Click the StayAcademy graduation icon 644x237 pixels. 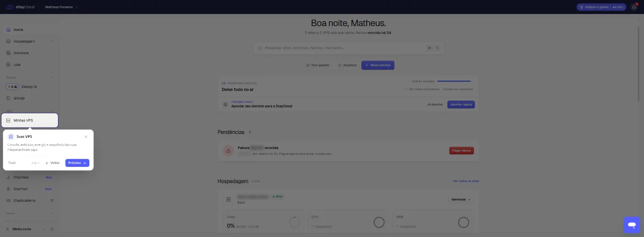point(8,200)
